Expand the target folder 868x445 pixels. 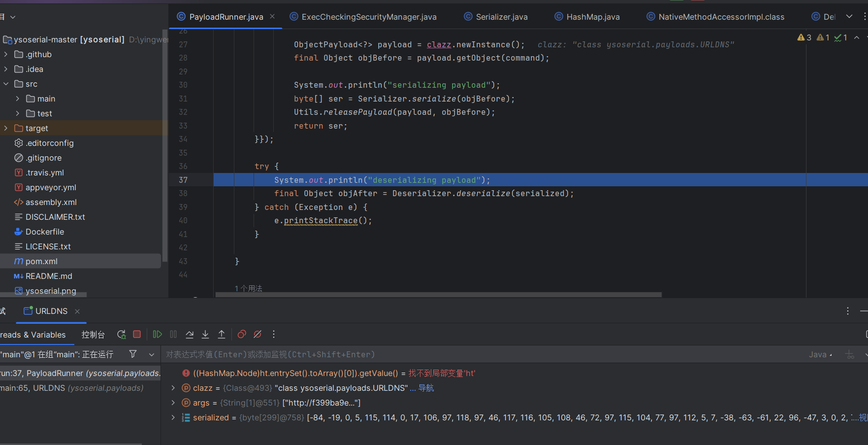coord(6,128)
